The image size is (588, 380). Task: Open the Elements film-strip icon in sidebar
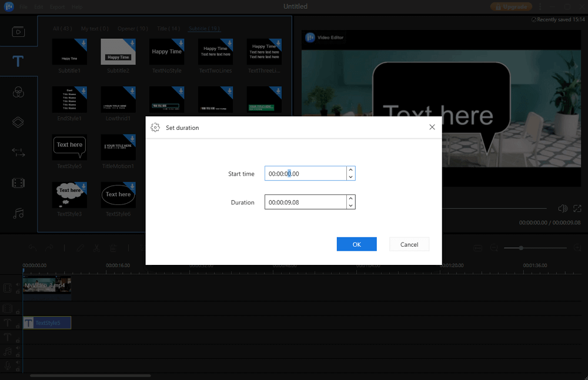(x=18, y=183)
